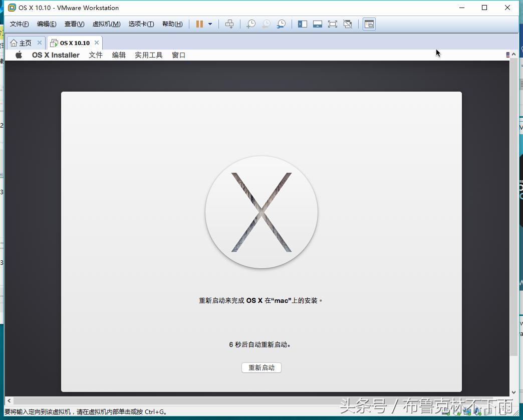Toggle the library panel visibility

tap(302, 24)
